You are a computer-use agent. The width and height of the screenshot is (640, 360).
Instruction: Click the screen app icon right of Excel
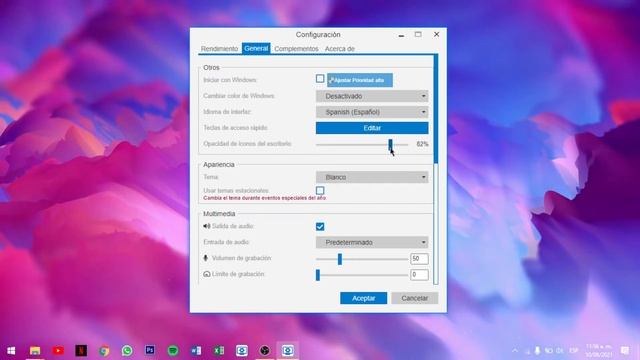(242, 351)
